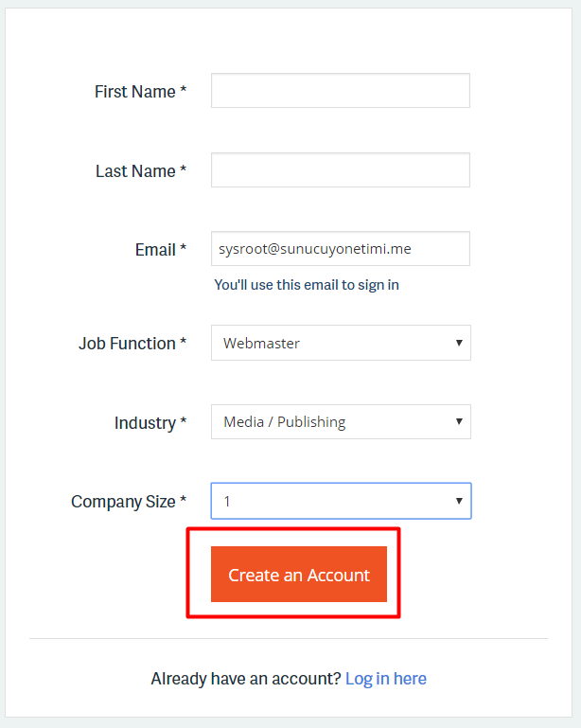Click the Job Function label text

132,344
